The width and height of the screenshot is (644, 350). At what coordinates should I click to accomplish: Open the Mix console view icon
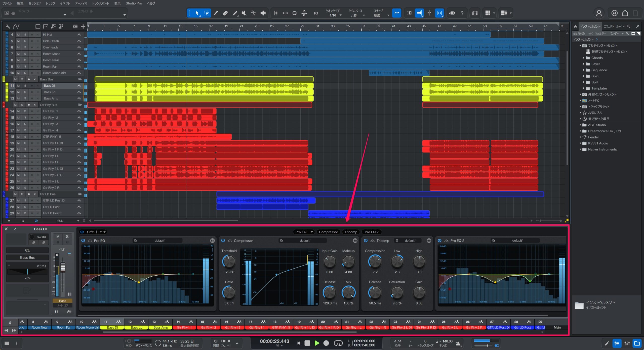[627, 343]
